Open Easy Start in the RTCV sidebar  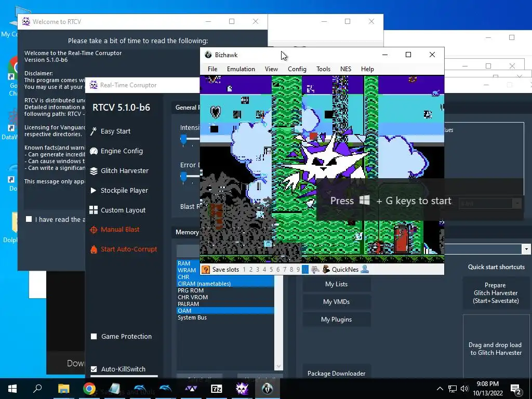click(x=110, y=131)
